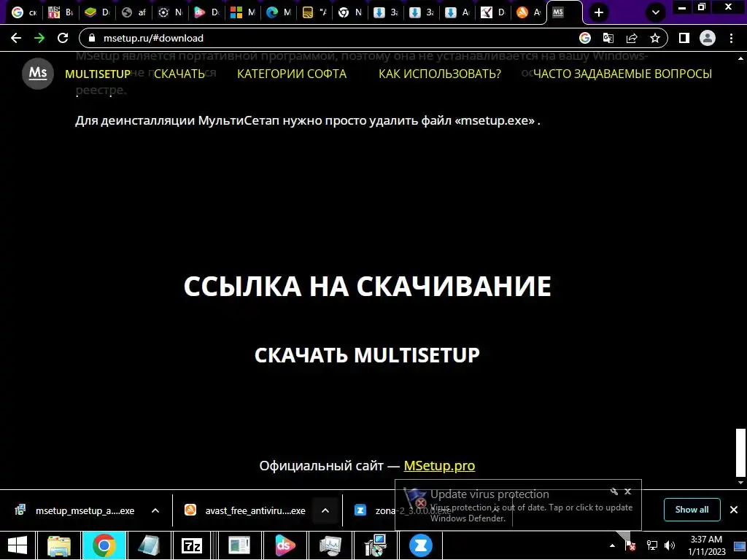Open notification settings wrench icon
Viewport: 747px width, 560px height.
tap(614, 491)
